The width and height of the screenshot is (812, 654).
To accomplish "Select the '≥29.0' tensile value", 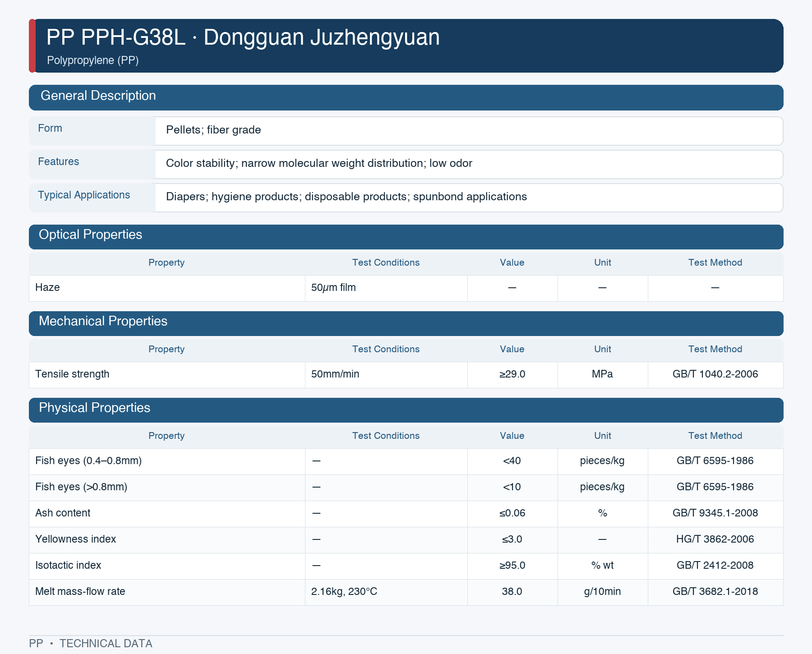I will [x=512, y=374].
